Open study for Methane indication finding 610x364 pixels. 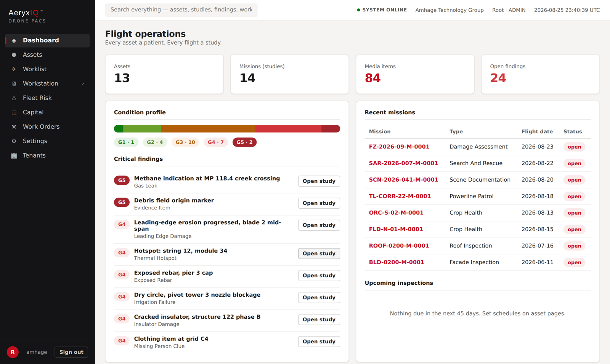319,181
